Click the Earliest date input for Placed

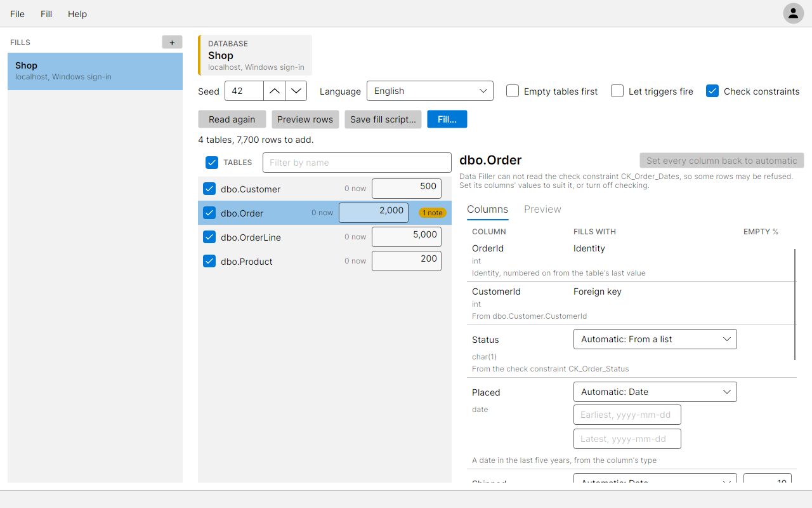(x=627, y=415)
